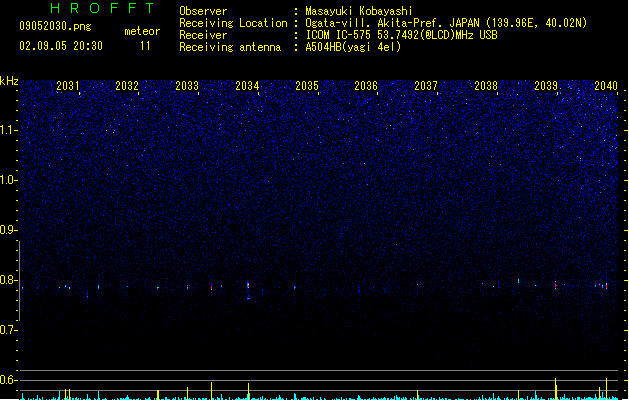This screenshot has width=629, height=400.
Task: Click the ICOM IC-575 53.7492 receiver text
Action: [402, 35]
